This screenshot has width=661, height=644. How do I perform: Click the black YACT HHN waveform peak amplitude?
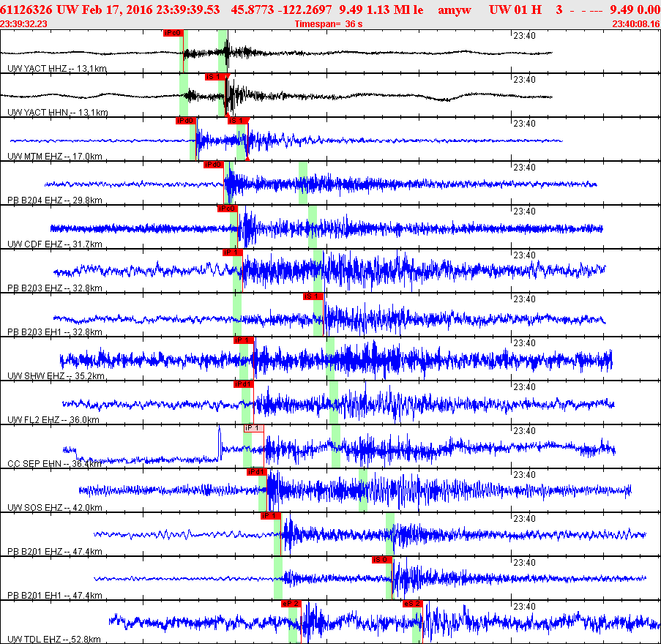pyautogui.click(x=228, y=96)
